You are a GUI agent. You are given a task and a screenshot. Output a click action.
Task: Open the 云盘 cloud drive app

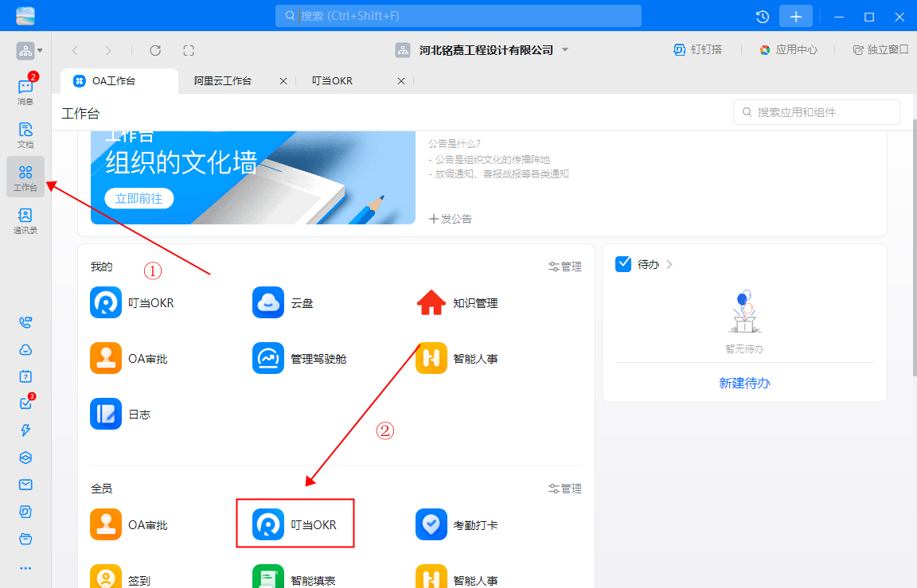(x=268, y=302)
